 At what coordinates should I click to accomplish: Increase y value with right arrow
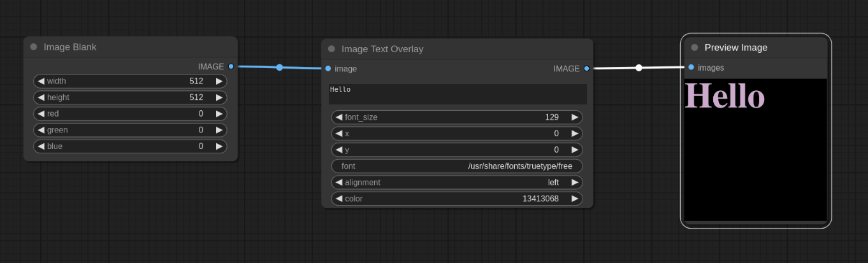click(575, 150)
